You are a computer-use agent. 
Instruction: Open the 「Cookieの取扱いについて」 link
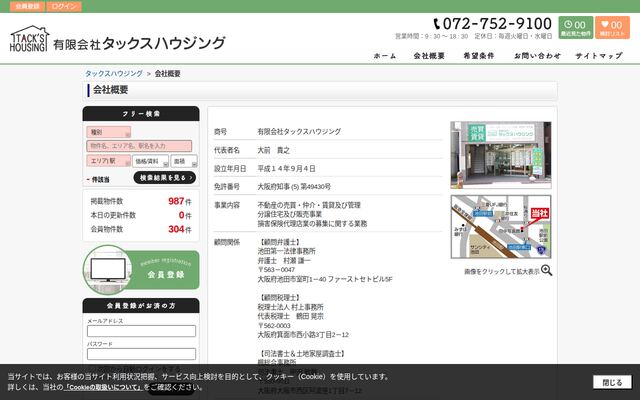(x=103, y=387)
